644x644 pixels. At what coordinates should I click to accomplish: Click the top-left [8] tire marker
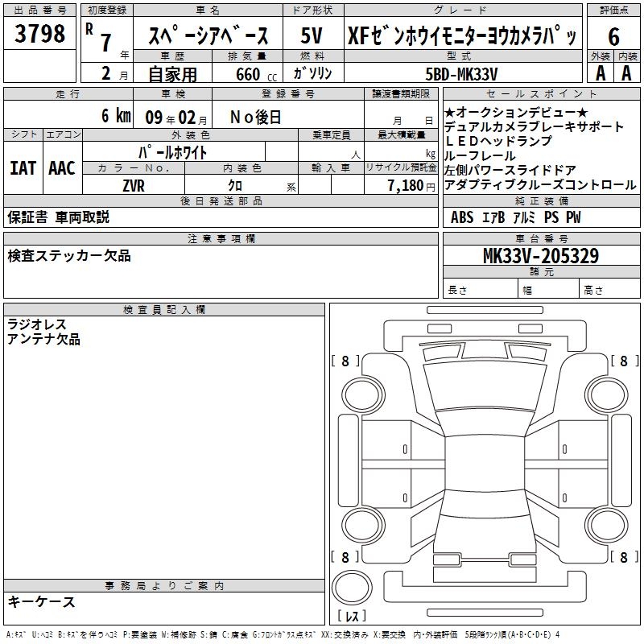pyautogui.click(x=345, y=361)
